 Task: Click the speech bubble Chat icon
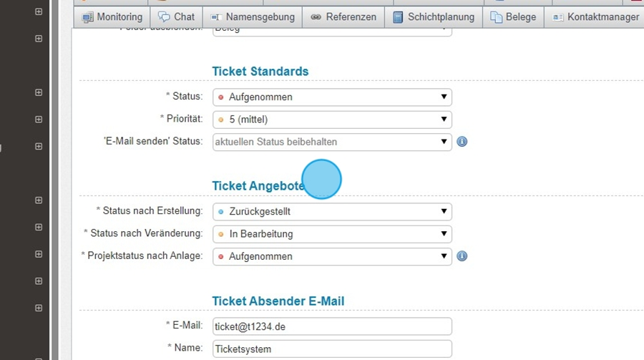click(x=164, y=17)
